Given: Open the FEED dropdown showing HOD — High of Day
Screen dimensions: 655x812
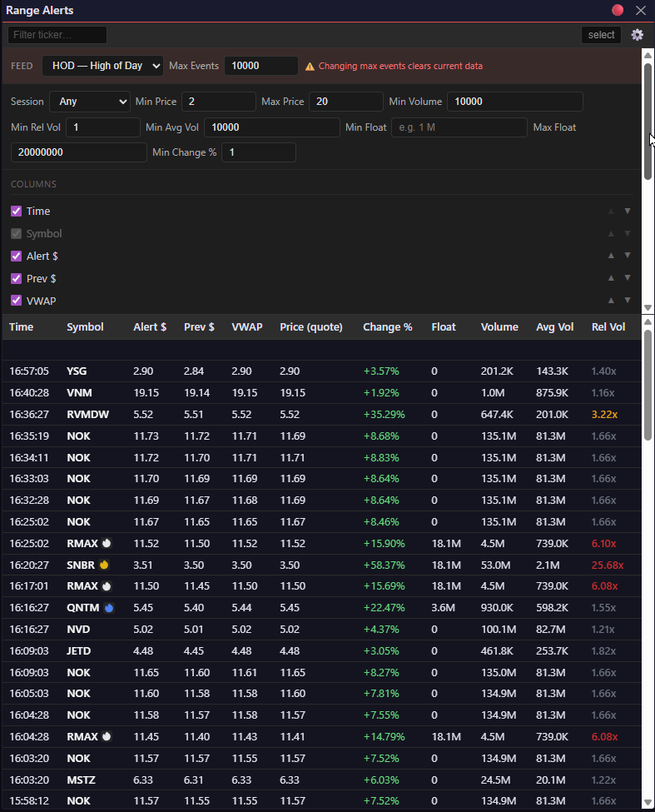Looking at the screenshot, I should coord(102,66).
